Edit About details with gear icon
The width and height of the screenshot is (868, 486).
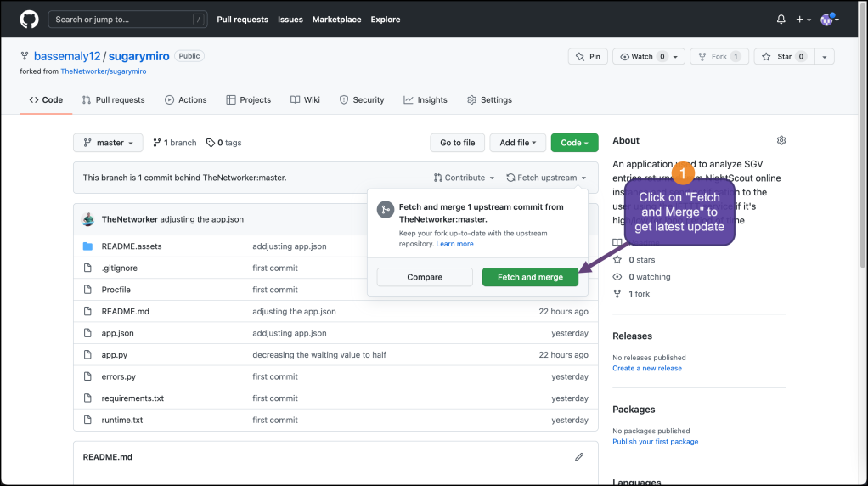coord(781,140)
